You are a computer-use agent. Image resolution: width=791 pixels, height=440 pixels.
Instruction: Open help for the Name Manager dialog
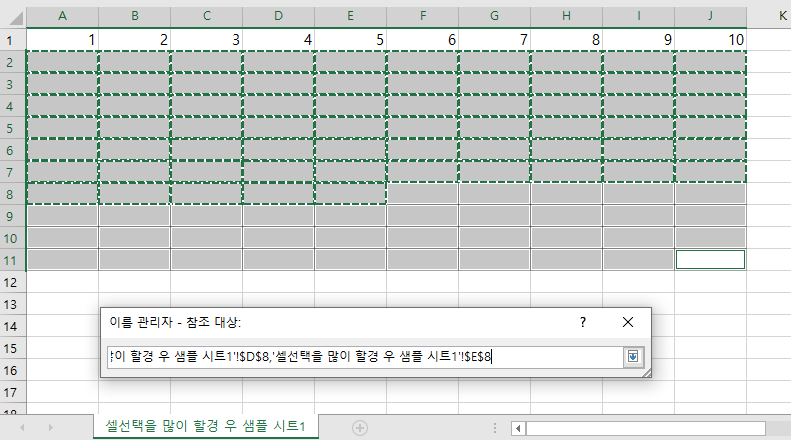point(583,322)
